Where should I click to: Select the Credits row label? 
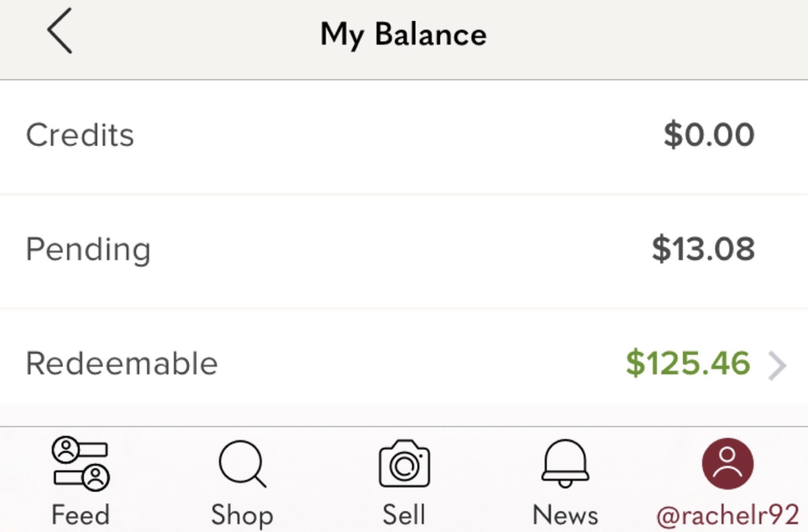coord(80,136)
